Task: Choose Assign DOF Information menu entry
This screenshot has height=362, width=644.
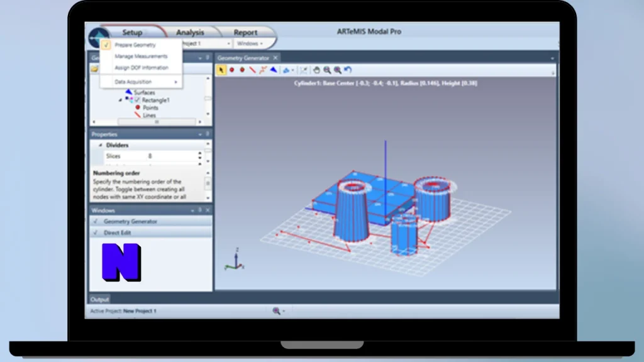Action: [142, 68]
